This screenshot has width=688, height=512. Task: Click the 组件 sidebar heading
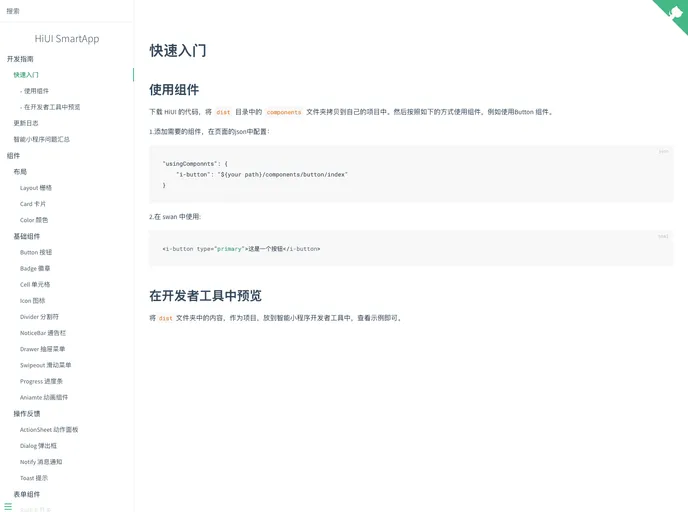[x=13, y=156]
